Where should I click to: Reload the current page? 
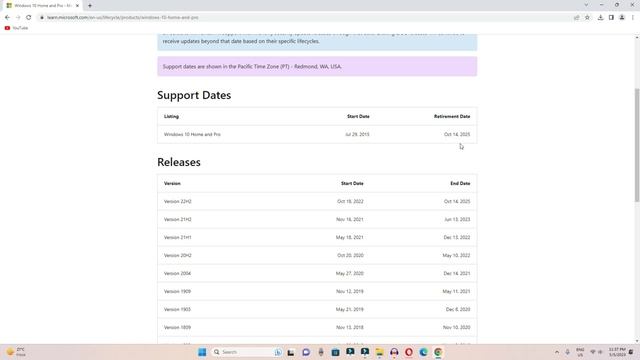(29, 18)
